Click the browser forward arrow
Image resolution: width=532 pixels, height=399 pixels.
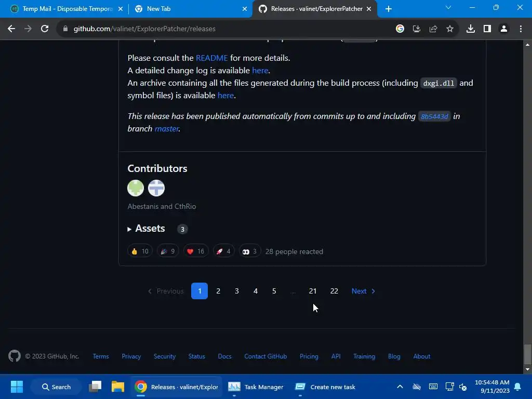[28, 29]
